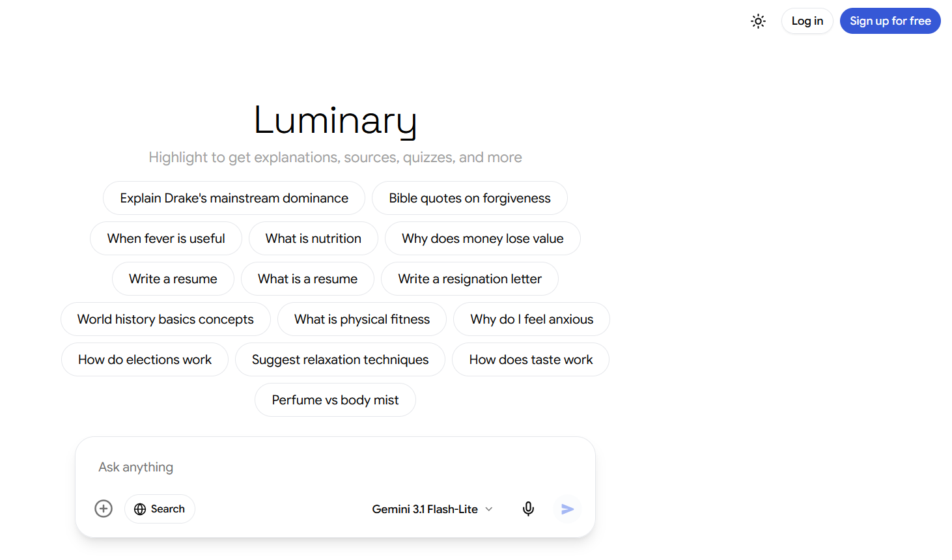Focus the 'Ask anything' input field

pos(335,467)
